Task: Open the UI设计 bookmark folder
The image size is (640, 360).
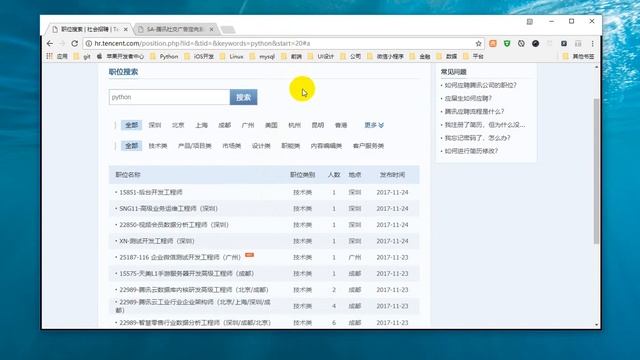Action: 321,56
